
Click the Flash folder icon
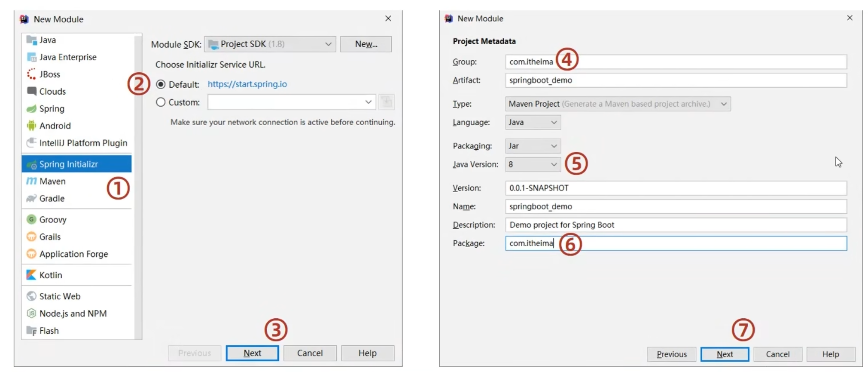click(x=31, y=331)
